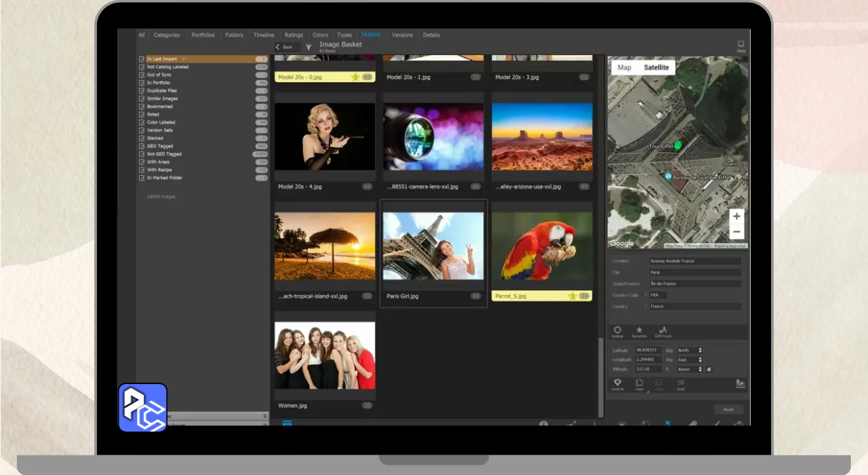
Task: Click the lookup icon in GEO panel
Action: point(617,330)
